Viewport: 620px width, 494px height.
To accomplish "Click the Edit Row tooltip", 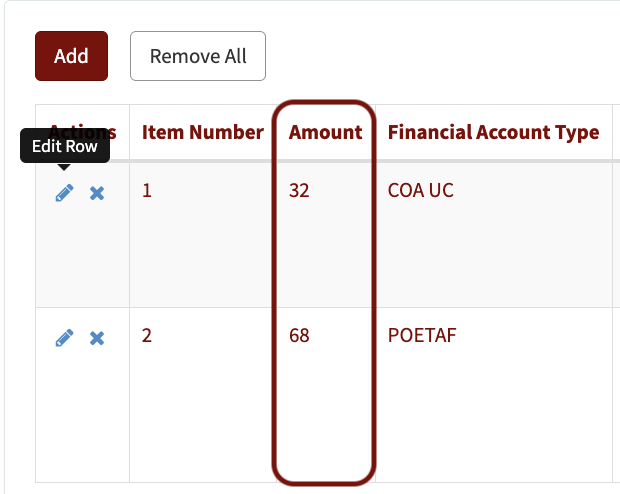I will (x=65, y=146).
